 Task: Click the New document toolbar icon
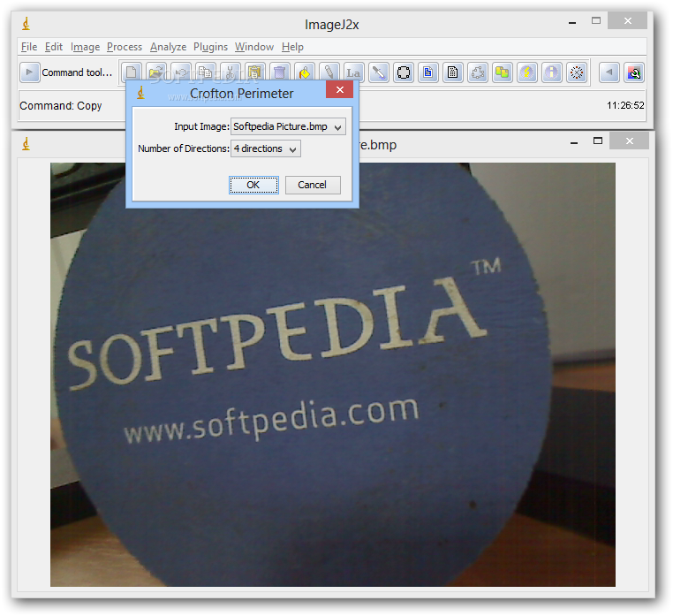pos(132,72)
